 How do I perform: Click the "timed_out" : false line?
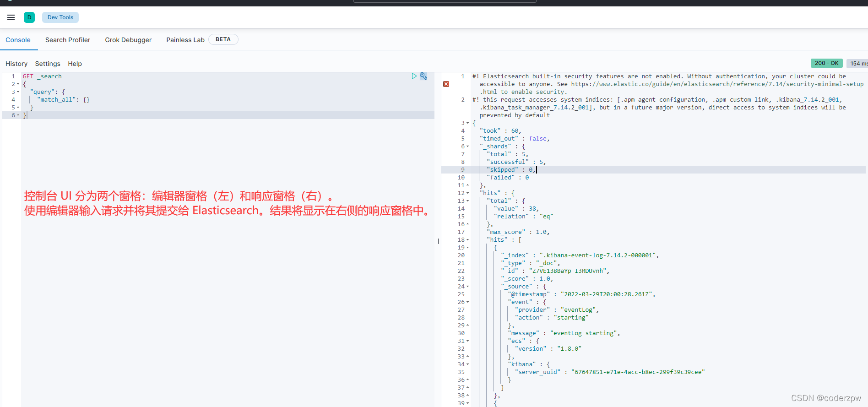515,139
